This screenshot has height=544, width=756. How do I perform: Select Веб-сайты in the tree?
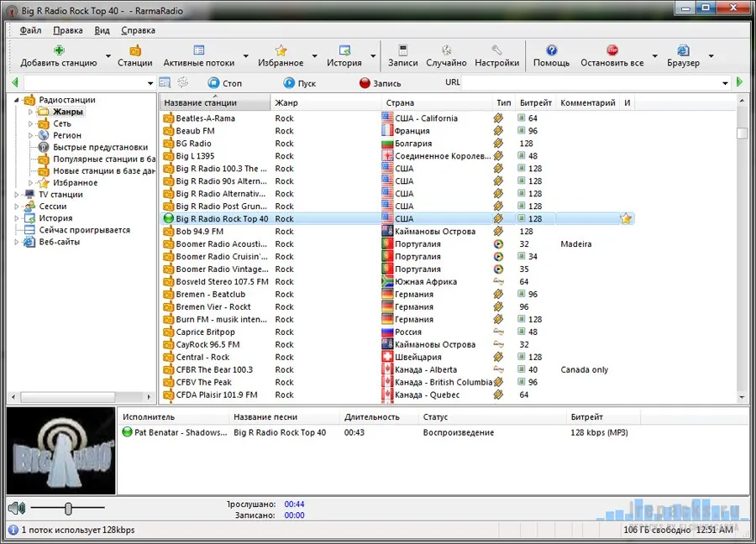(x=60, y=242)
